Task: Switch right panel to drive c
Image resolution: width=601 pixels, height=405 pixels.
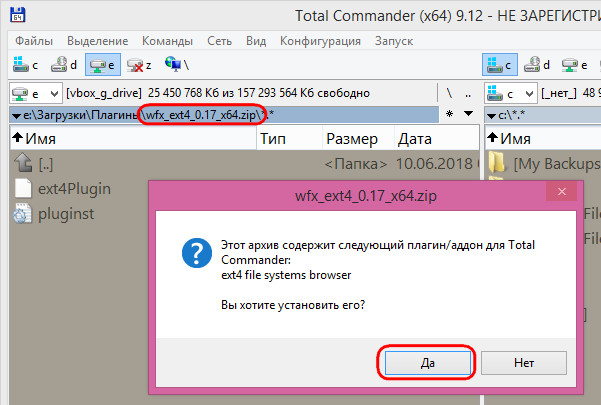Action: coord(500,65)
